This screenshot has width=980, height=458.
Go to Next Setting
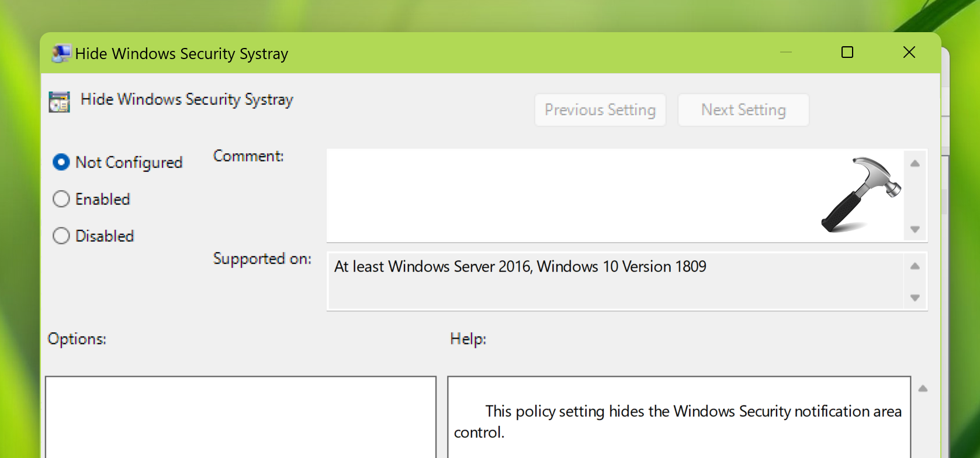[743, 110]
